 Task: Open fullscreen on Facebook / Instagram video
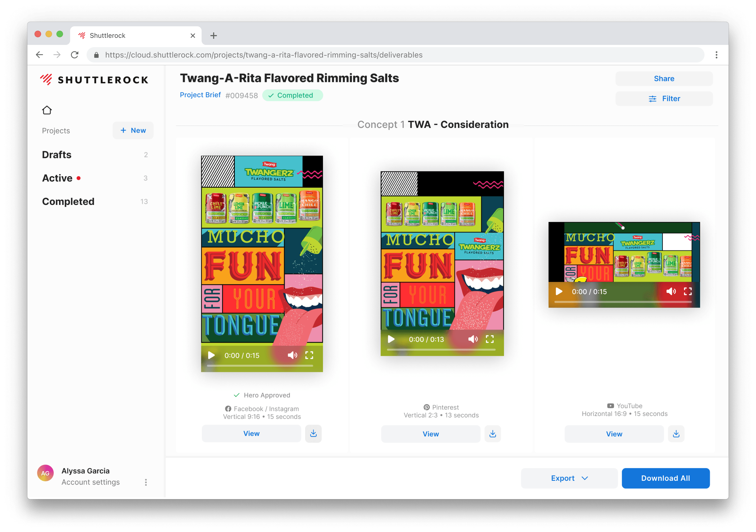point(309,355)
